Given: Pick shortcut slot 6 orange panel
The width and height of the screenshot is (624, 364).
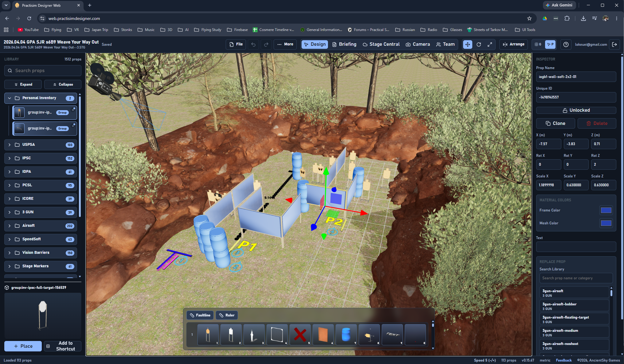Looking at the screenshot, I should point(323,335).
